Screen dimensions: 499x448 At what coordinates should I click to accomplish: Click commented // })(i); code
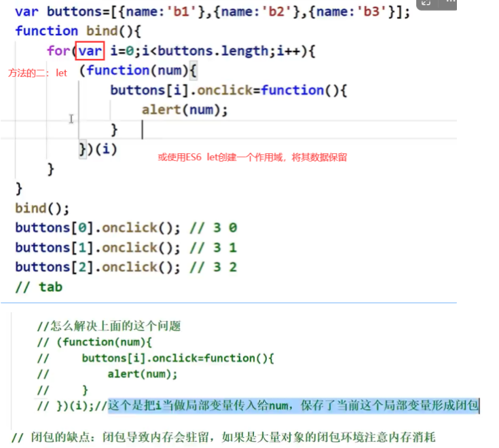[66, 406]
